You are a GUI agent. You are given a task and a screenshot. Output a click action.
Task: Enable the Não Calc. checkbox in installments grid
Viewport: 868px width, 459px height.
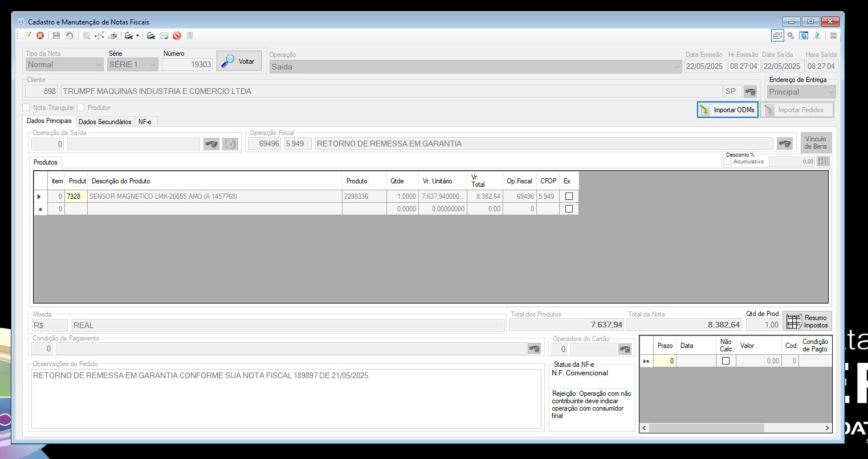click(726, 360)
